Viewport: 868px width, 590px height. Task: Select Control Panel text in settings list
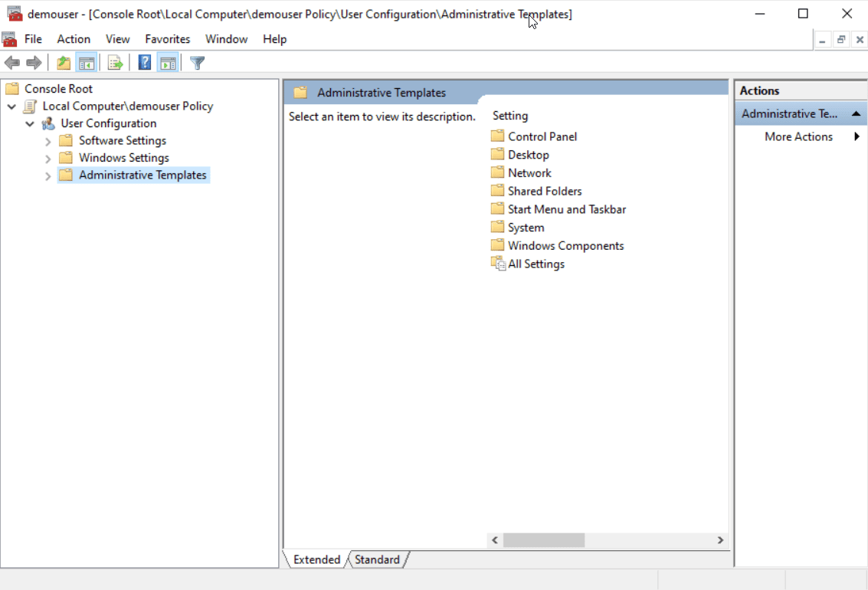542,136
